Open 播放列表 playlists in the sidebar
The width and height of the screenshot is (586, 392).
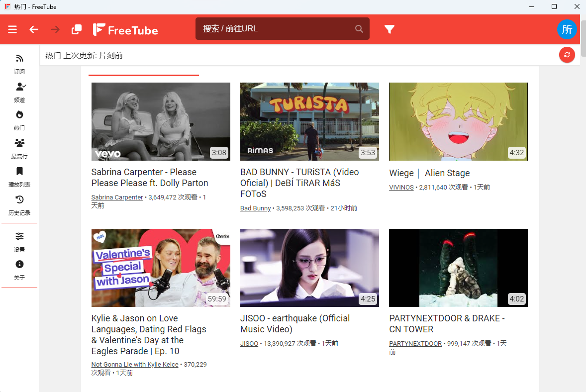pos(19,177)
